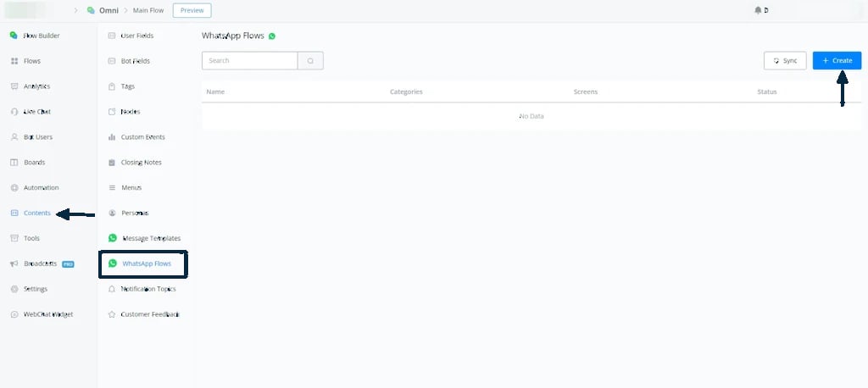
Task: Click the notification bell in top bar
Action: (758, 10)
